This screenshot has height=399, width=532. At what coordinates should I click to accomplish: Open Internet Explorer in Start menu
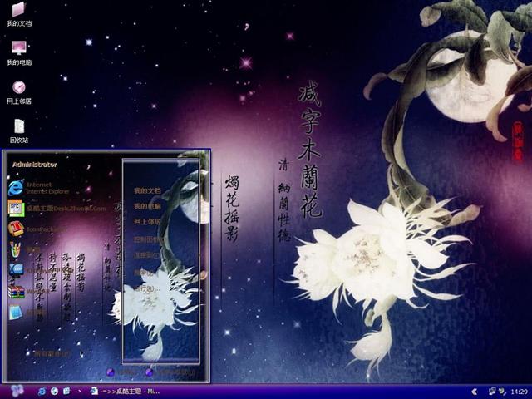pyautogui.click(x=42, y=187)
